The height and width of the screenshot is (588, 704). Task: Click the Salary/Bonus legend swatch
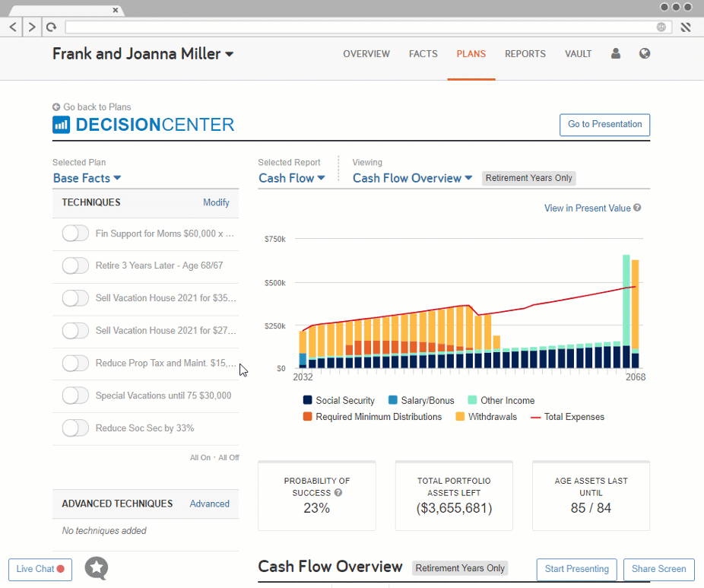click(393, 400)
